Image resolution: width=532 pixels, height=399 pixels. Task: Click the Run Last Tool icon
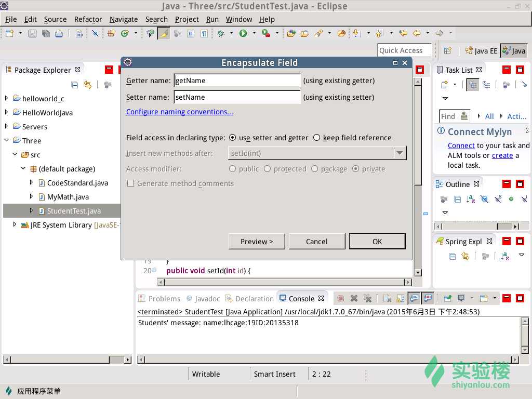[x=265, y=33]
